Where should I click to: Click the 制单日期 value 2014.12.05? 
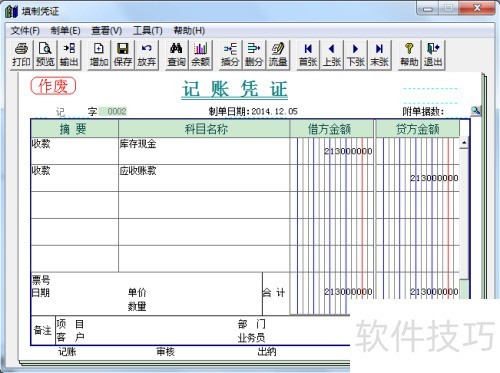pyautogui.click(x=274, y=111)
